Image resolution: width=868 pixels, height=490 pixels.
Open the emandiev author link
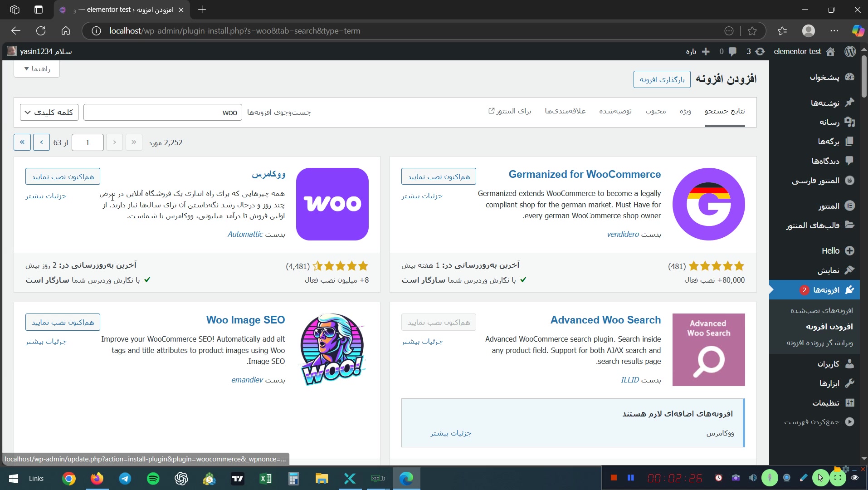(x=247, y=380)
